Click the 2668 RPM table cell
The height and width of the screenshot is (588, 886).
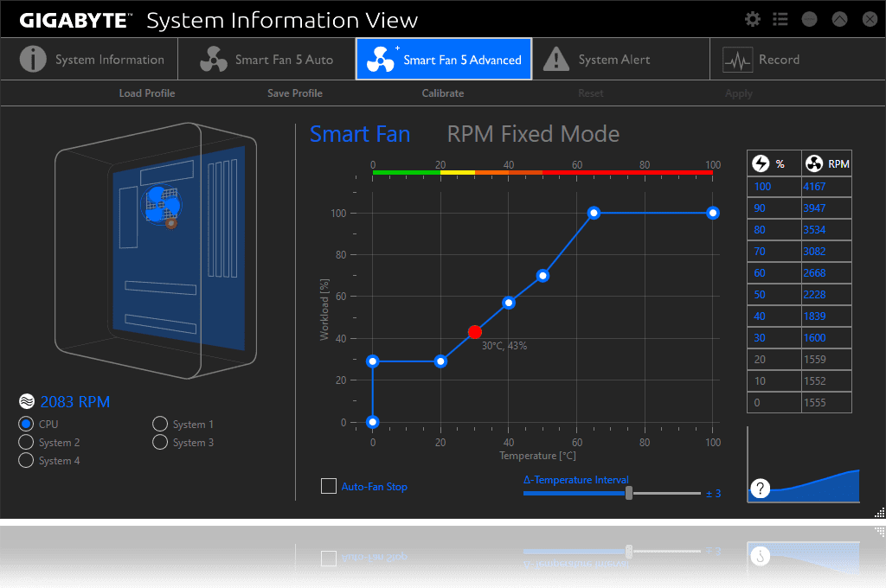click(x=826, y=273)
